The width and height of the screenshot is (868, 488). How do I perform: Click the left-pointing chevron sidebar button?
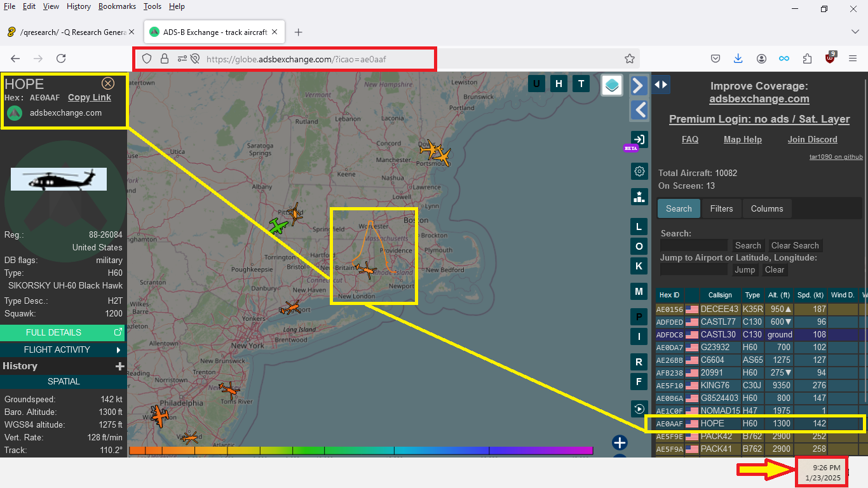[639, 110]
